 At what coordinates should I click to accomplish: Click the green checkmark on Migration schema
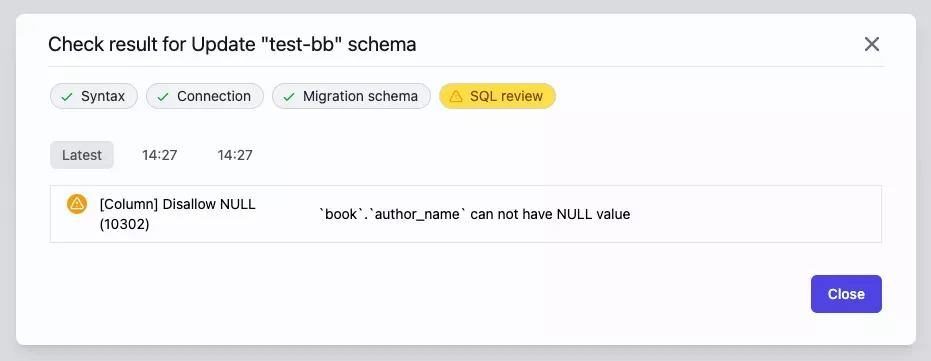click(x=289, y=97)
